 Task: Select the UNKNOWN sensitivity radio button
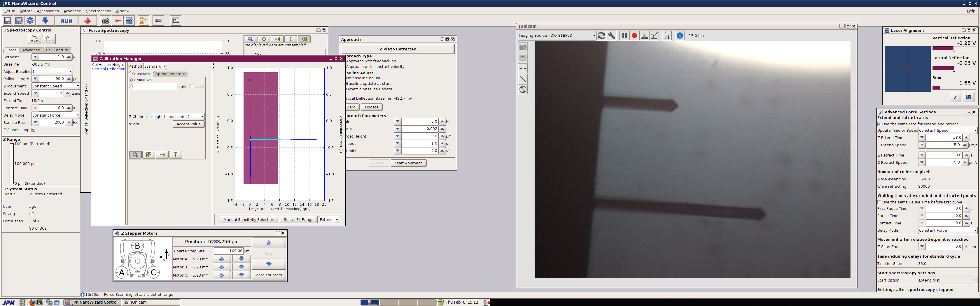click(131, 80)
